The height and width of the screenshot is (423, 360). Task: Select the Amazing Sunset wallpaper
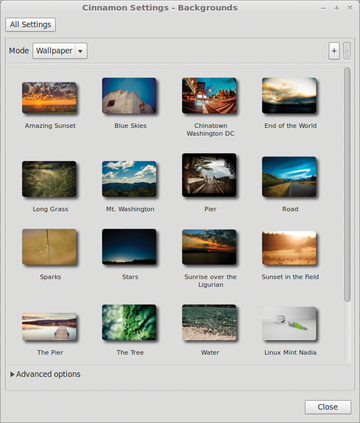(x=49, y=98)
